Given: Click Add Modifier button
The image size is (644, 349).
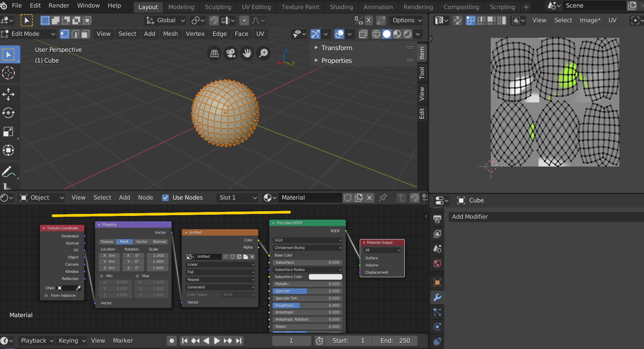Looking at the screenshot, I should tap(470, 217).
